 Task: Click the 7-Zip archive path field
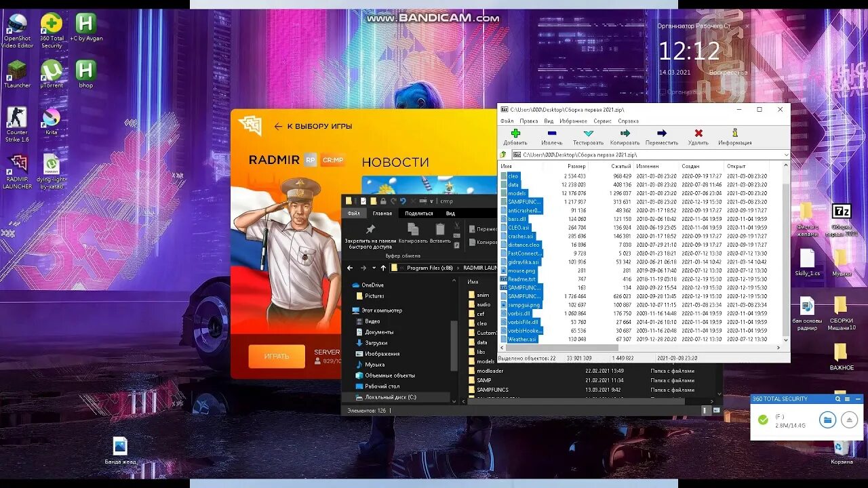coord(648,155)
